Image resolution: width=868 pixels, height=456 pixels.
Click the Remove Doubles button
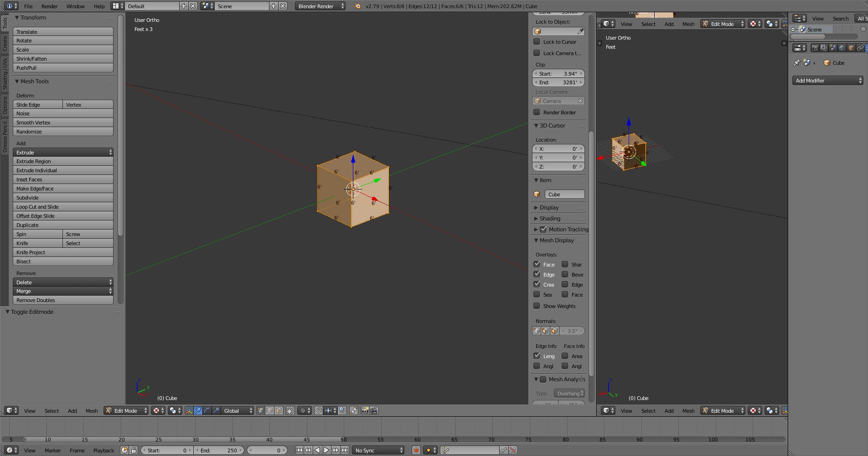[63, 300]
